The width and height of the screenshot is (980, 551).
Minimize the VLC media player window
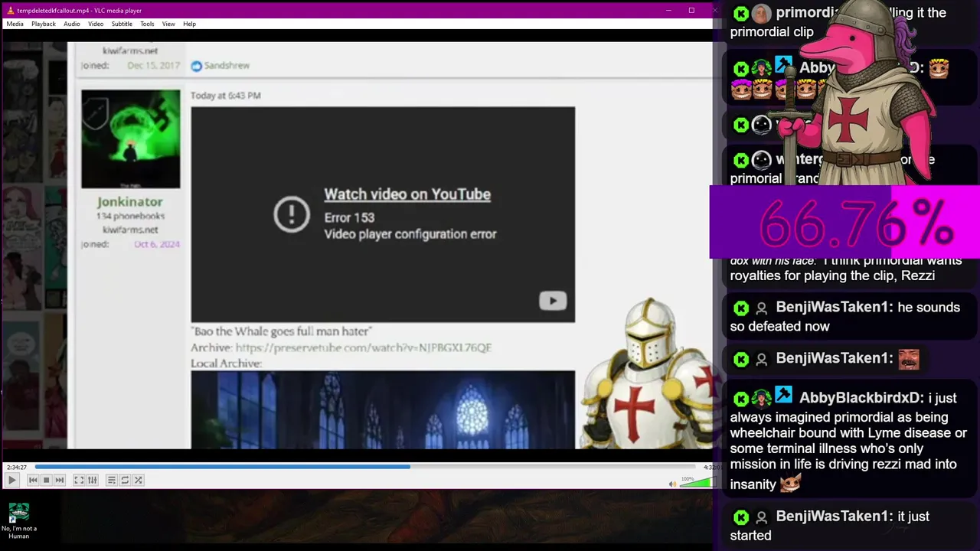click(668, 10)
